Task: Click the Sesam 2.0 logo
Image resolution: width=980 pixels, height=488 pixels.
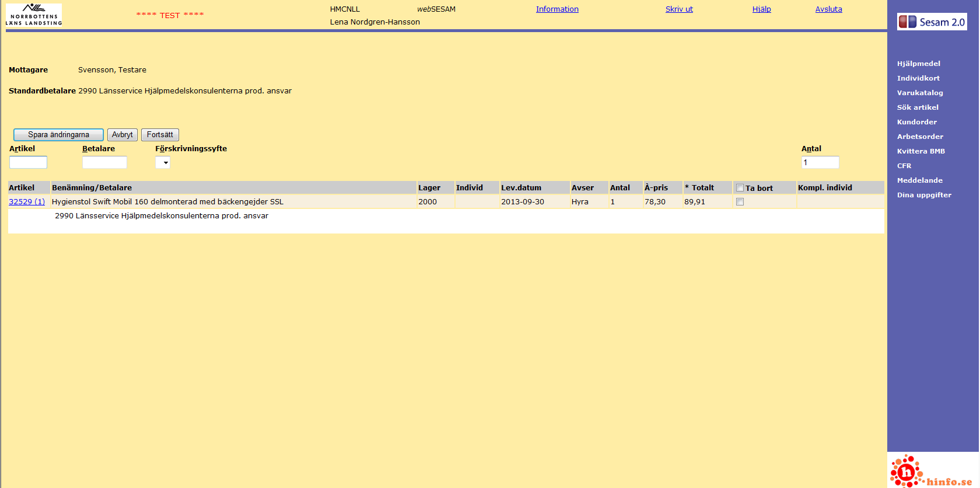Action: [x=932, y=22]
